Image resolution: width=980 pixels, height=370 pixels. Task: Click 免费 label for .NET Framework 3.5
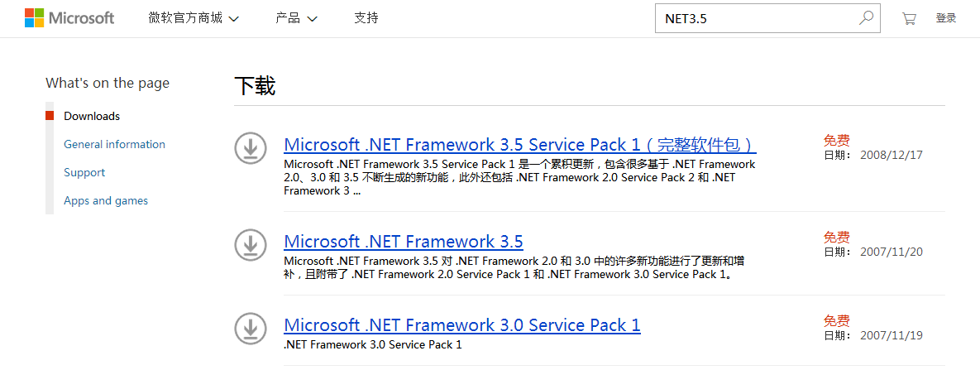[836, 238]
